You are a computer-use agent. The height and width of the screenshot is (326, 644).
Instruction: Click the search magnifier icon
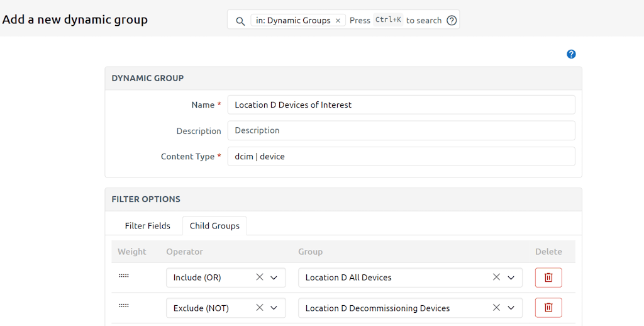[x=240, y=21]
